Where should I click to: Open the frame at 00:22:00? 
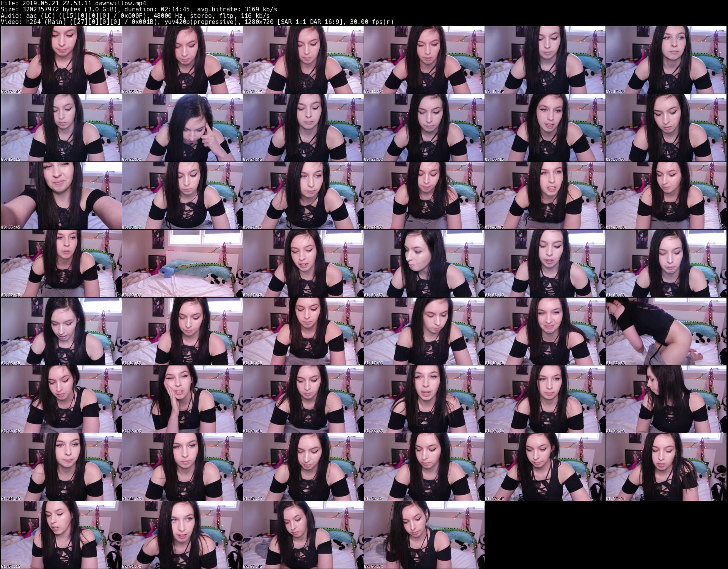[x=182, y=128]
